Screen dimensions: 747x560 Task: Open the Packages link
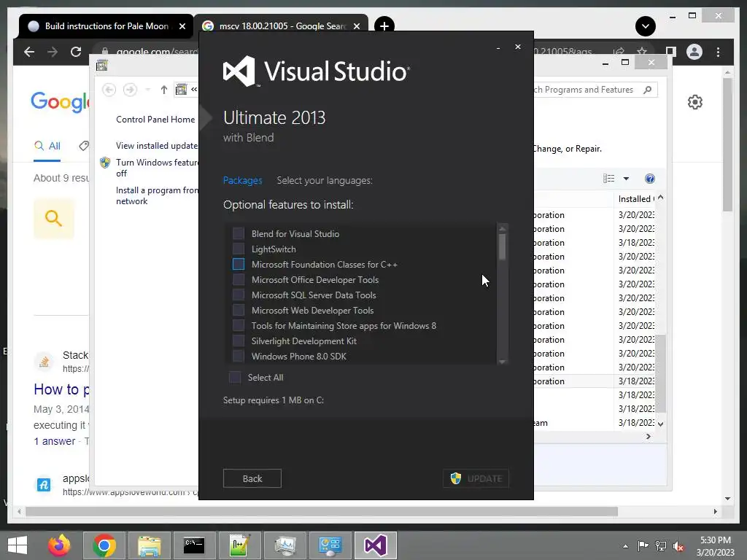pyautogui.click(x=242, y=181)
